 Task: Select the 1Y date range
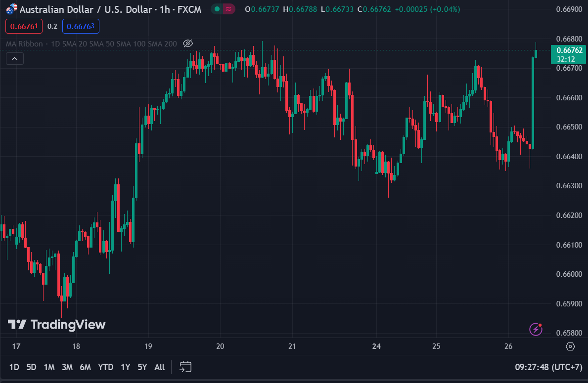tap(125, 367)
